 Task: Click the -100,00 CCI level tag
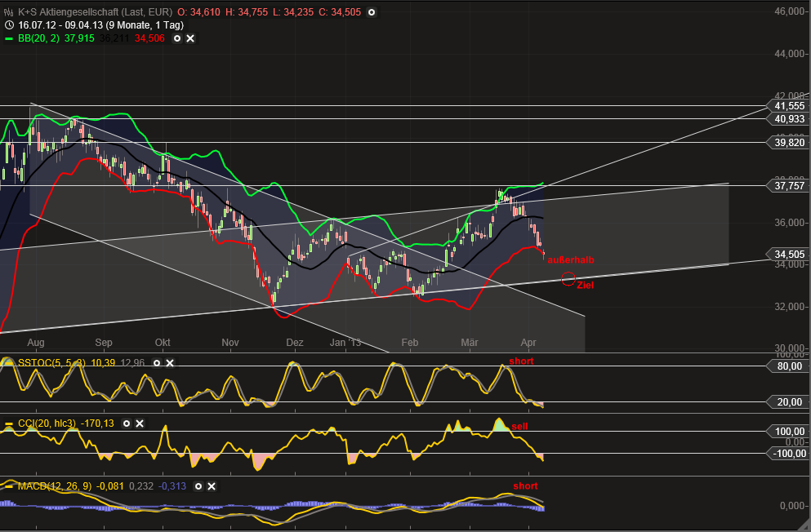coord(789,454)
